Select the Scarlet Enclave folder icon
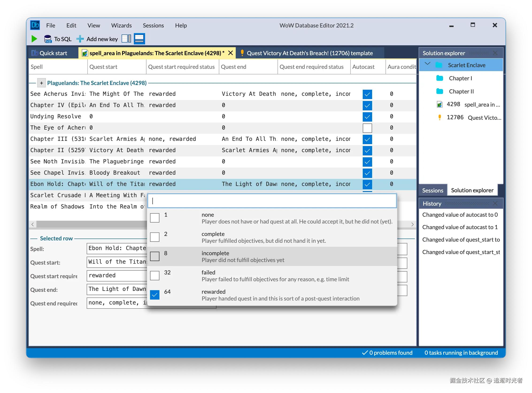Image resolution: width=532 pixels, height=393 pixels. click(x=439, y=65)
